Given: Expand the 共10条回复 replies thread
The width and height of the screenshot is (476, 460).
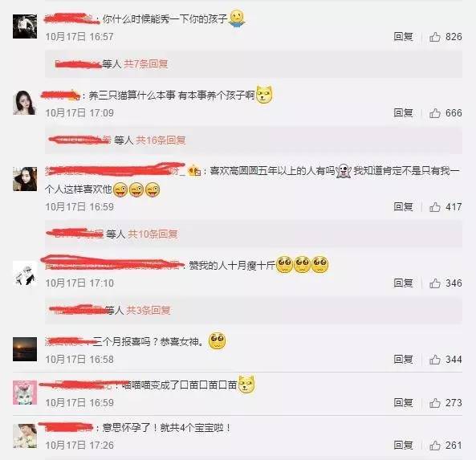Looking at the screenshot, I should 153,234.
